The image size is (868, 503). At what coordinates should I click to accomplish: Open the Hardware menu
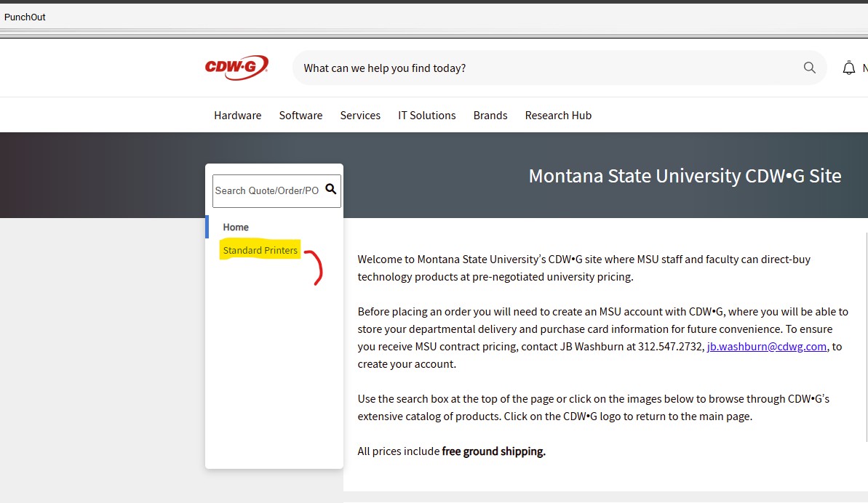point(237,115)
